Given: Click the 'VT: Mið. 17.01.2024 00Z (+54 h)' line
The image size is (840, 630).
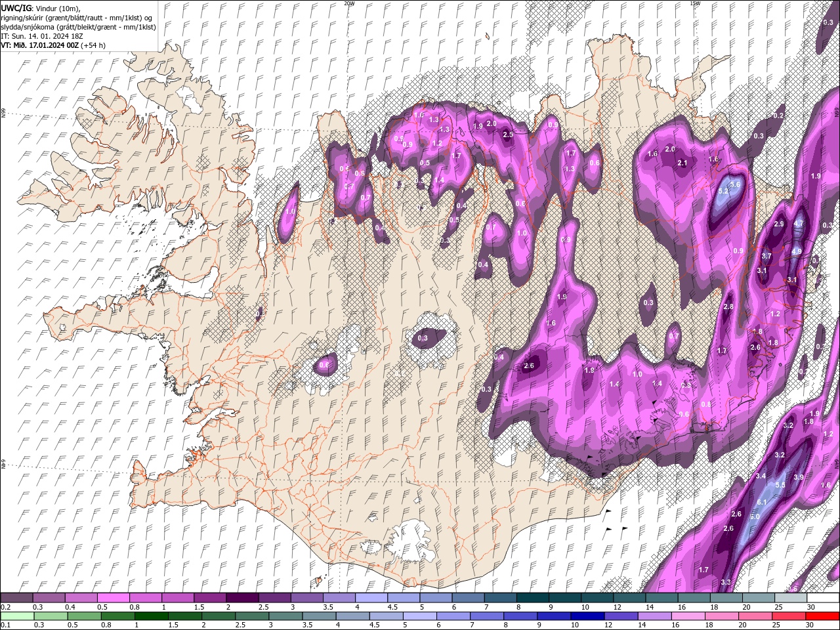Looking at the screenshot, I should (53, 45).
